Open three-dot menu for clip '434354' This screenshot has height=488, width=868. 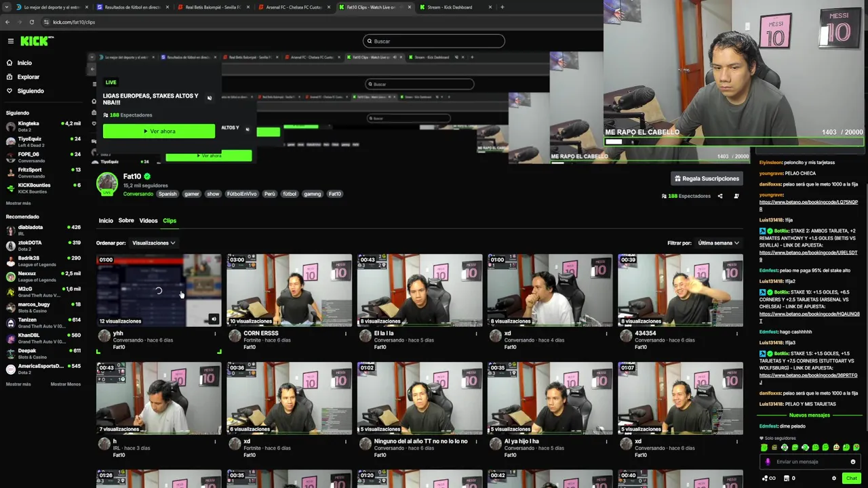pos(736,333)
